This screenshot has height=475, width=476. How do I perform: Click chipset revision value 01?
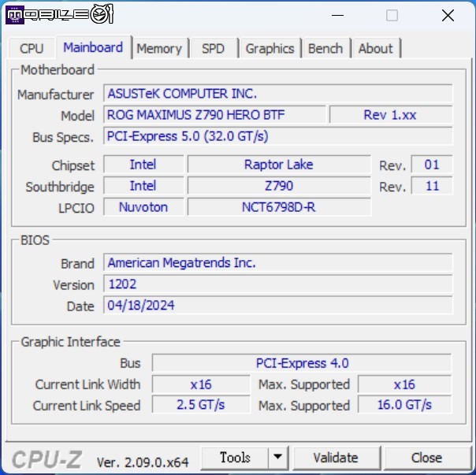click(432, 165)
